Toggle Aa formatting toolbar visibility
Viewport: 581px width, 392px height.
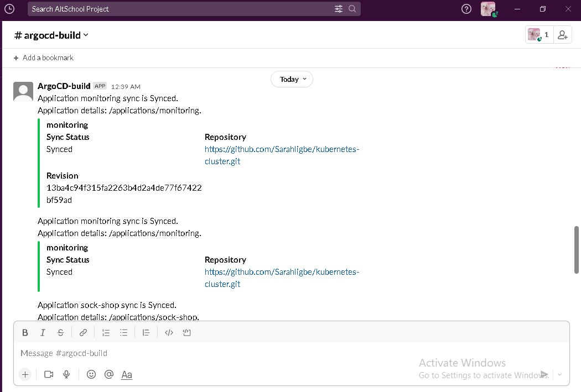coord(127,375)
